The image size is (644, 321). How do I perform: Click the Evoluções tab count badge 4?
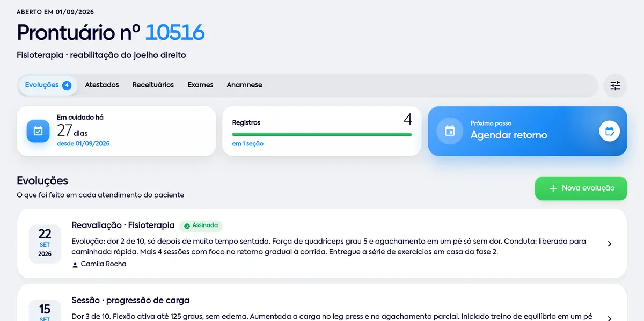coord(67,85)
